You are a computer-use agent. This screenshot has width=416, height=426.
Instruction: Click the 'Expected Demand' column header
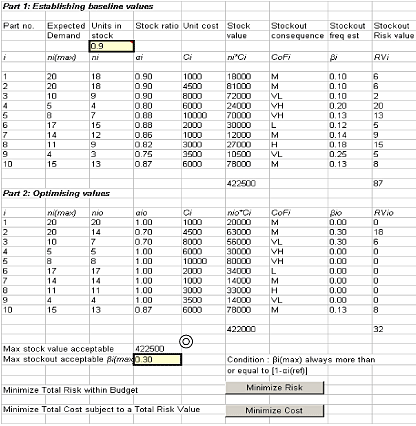coord(66,31)
